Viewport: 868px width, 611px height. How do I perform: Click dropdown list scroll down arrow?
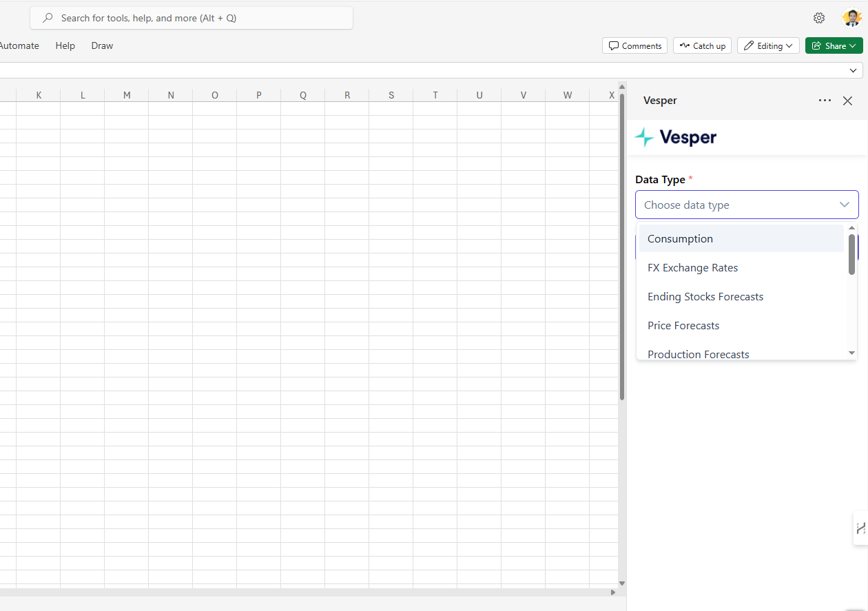[x=851, y=353]
